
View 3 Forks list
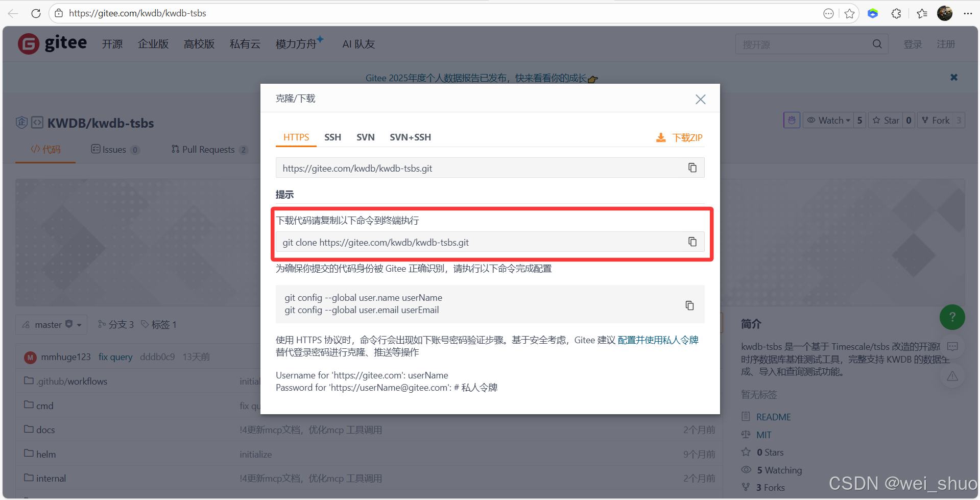click(771, 488)
